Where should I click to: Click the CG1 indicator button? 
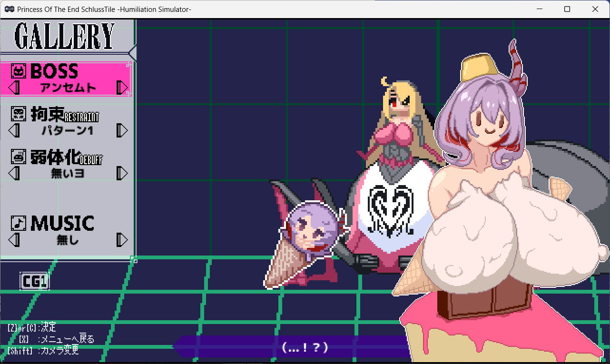[x=35, y=281]
